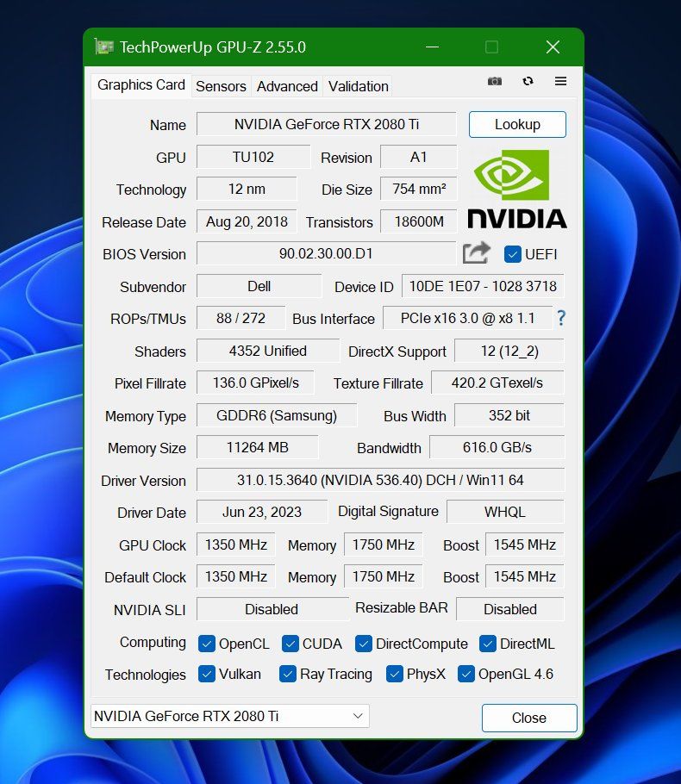Click the Subvendor field Dell
The height and width of the screenshot is (784, 681).
(259, 286)
